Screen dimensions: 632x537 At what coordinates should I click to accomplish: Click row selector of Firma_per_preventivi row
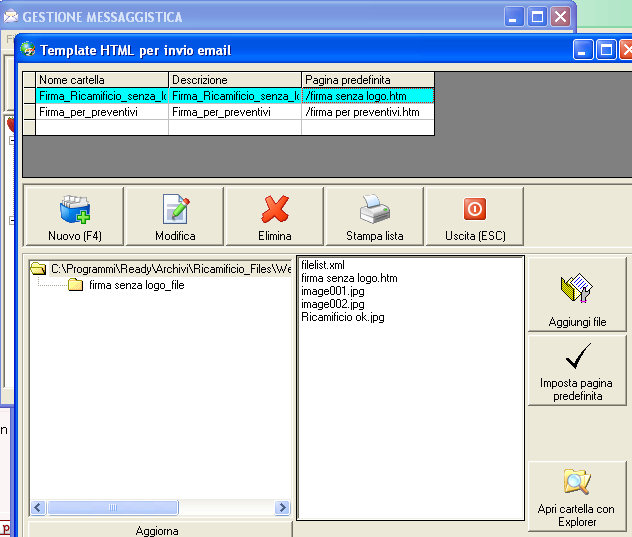[x=29, y=112]
